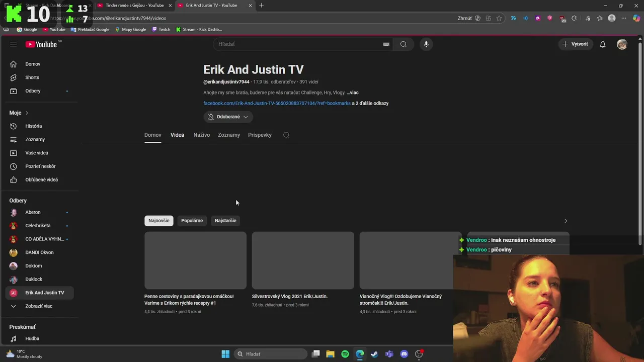Open the YouTube hamburger guide menu
The width and height of the screenshot is (644, 362).
[14, 44]
